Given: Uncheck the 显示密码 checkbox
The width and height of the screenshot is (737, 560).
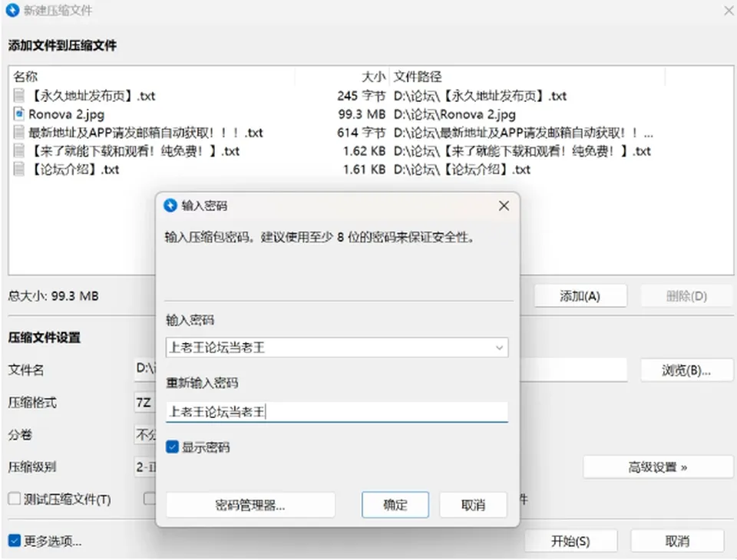Looking at the screenshot, I should (173, 446).
